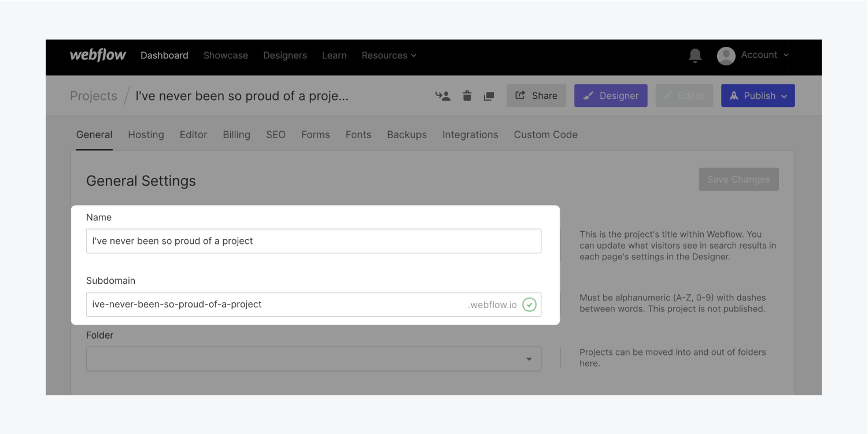This screenshot has width=868, height=434.
Task: Click the General Settings heading
Action: (141, 181)
